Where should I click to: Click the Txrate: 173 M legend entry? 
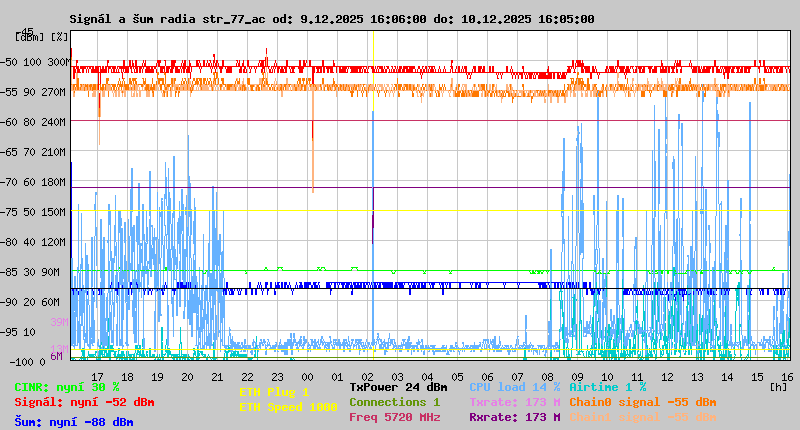coord(514,402)
